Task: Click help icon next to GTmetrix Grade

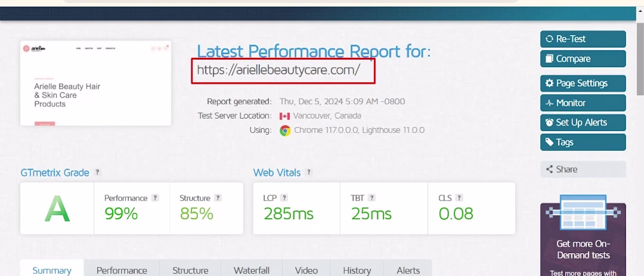Action: 97,172
